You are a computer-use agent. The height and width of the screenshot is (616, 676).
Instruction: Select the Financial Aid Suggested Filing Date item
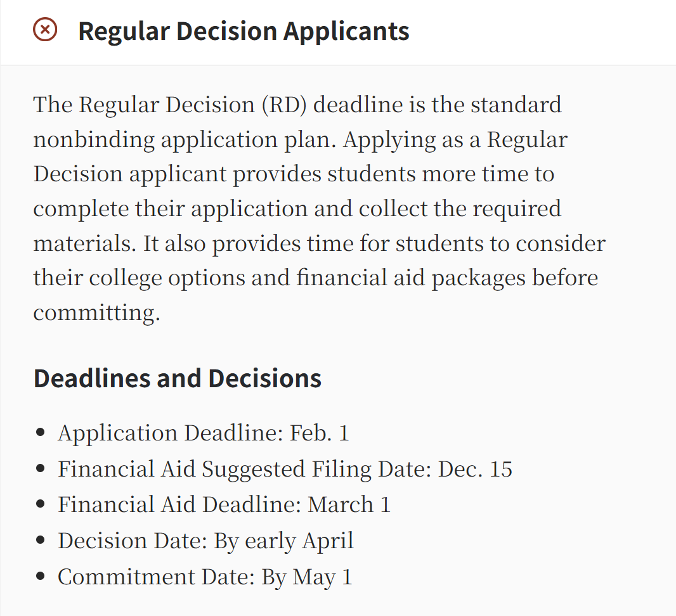[x=285, y=469]
